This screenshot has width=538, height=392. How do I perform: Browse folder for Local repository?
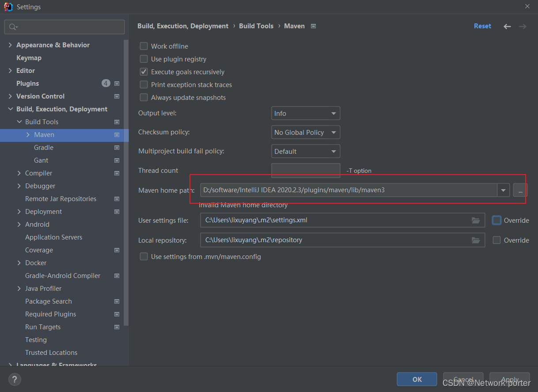tap(476, 240)
